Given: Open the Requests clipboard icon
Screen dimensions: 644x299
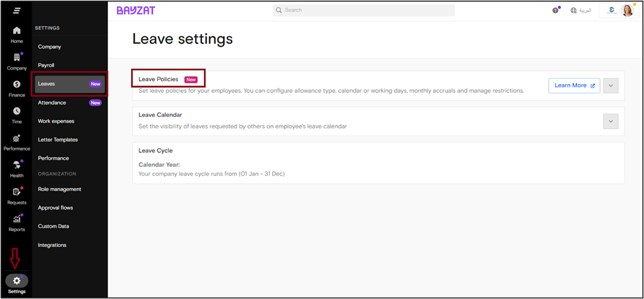Looking at the screenshot, I should pyautogui.click(x=16, y=192).
